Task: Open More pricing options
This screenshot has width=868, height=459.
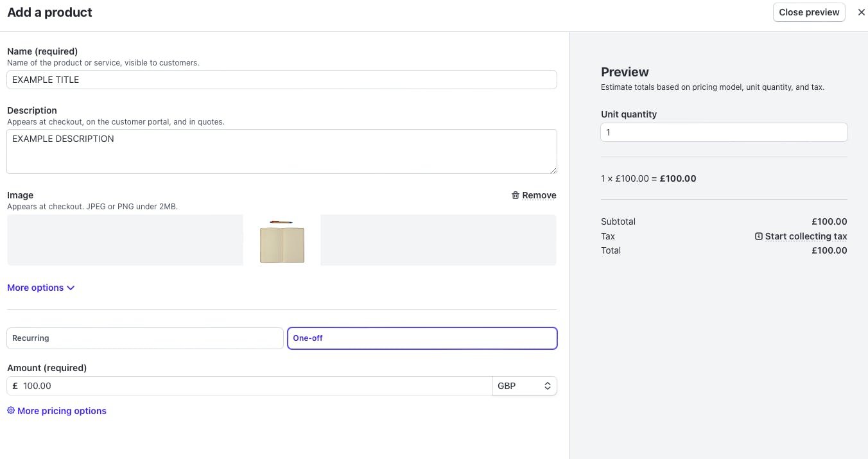Action: [x=62, y=410]
